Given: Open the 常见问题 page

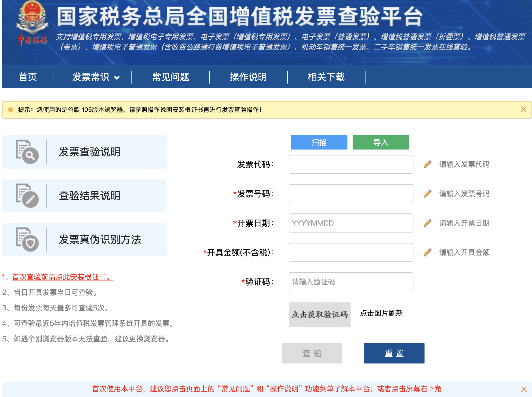Looking at the screenshot, I should [x=171, y=77].
